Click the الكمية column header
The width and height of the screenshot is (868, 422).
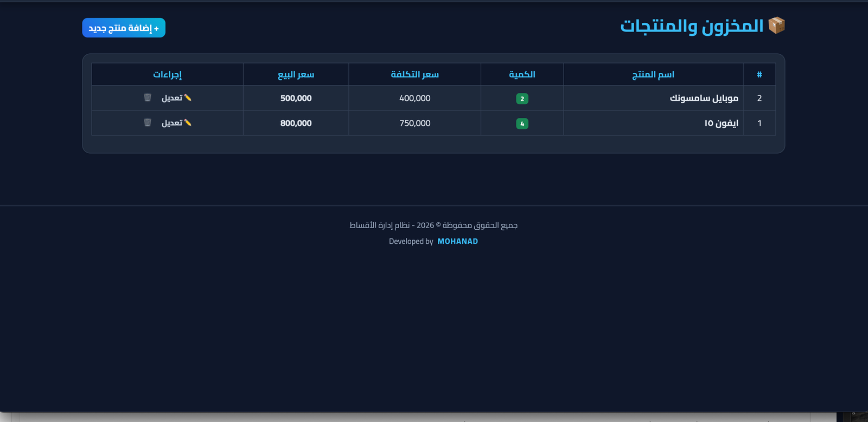click(x=522, y=74)
